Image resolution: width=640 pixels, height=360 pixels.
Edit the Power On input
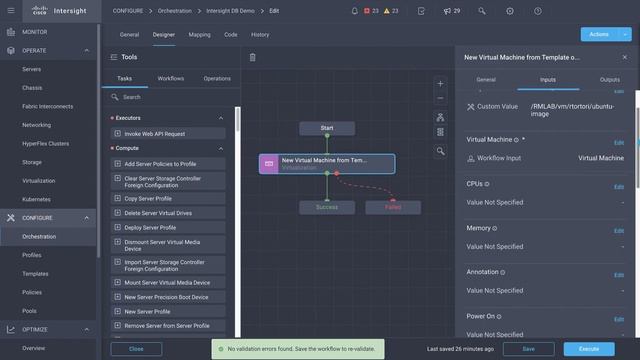tap(619, 319)
